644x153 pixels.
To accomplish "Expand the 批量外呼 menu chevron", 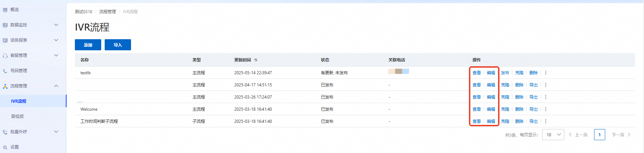I will tap(56, 132).
